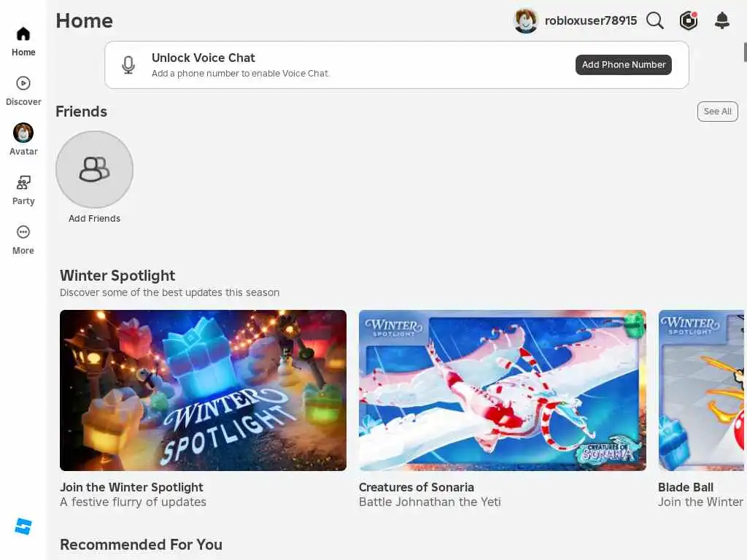Screen dimensions: 747x560
Task: Click the page vertical scrollbar handle
Action: tap(745, 52)
